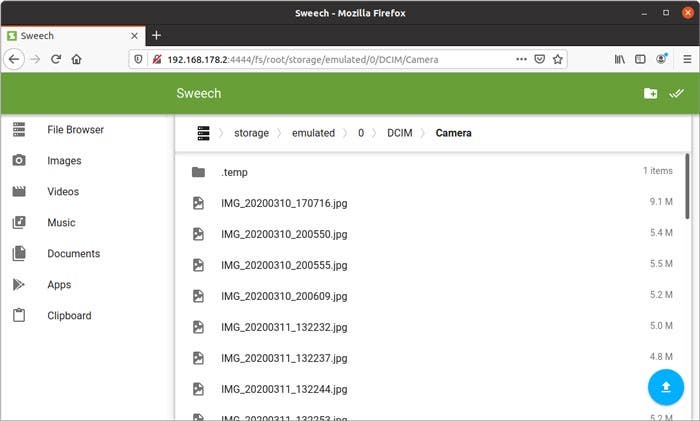Open page actions three-dot menu

point(521,59)
